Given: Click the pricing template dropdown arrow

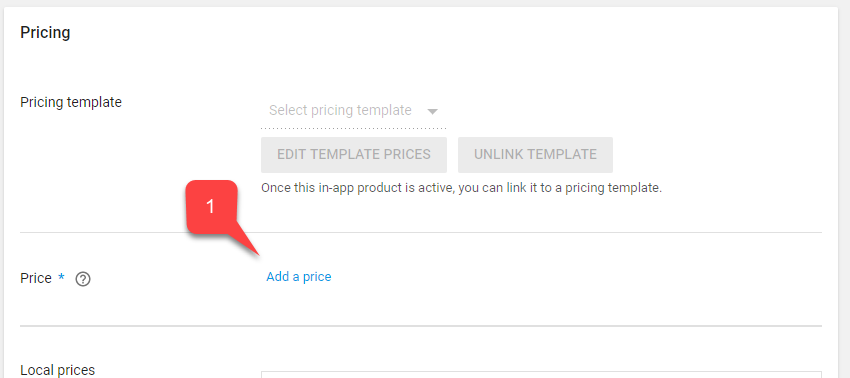Looking at the screenshot, I should [432, 112].
